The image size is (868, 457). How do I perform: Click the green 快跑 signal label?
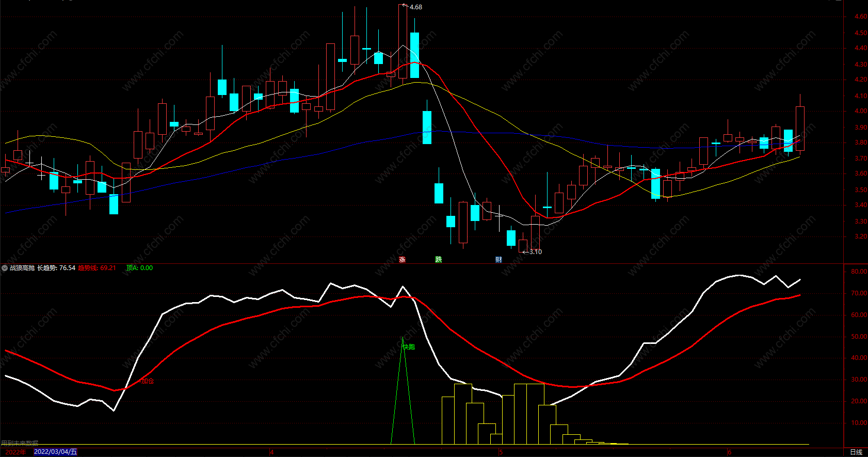point(409,347)
